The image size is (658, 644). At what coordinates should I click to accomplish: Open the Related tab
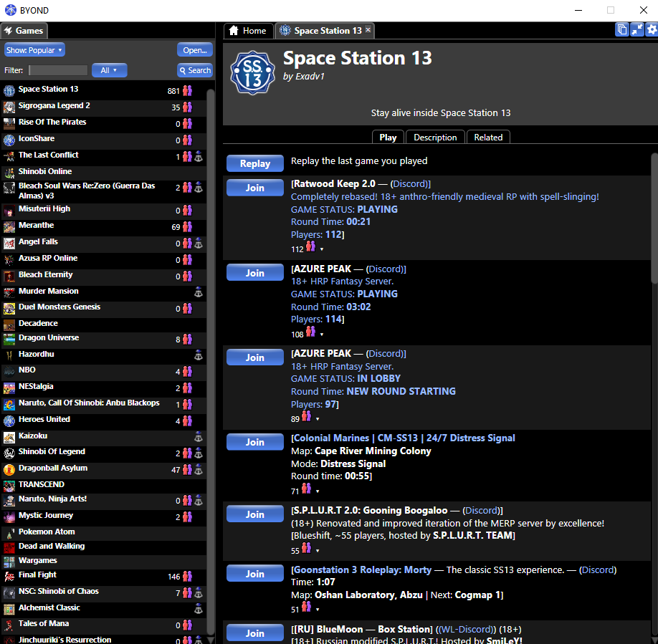coord(488,137)
